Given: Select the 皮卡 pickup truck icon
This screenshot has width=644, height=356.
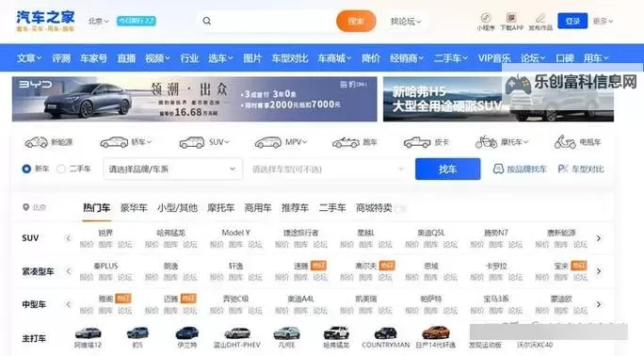Looking at the screenshot, I should click(417, 142).
